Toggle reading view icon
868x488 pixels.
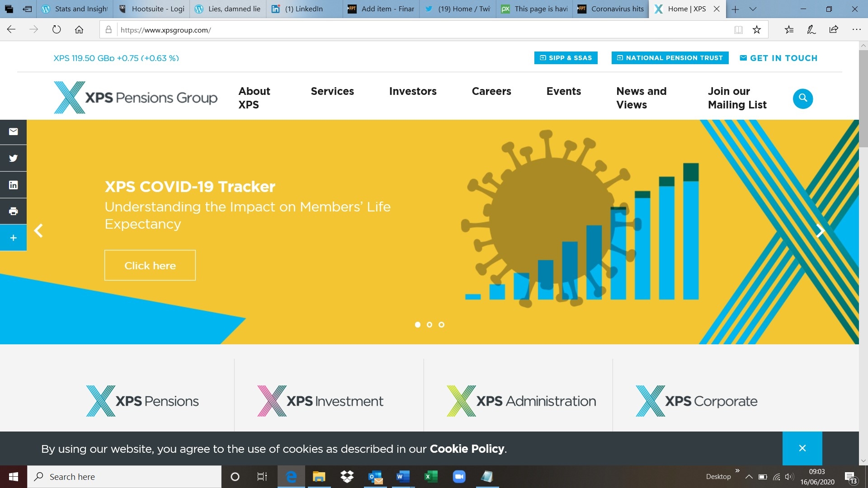tap(738, 30)
